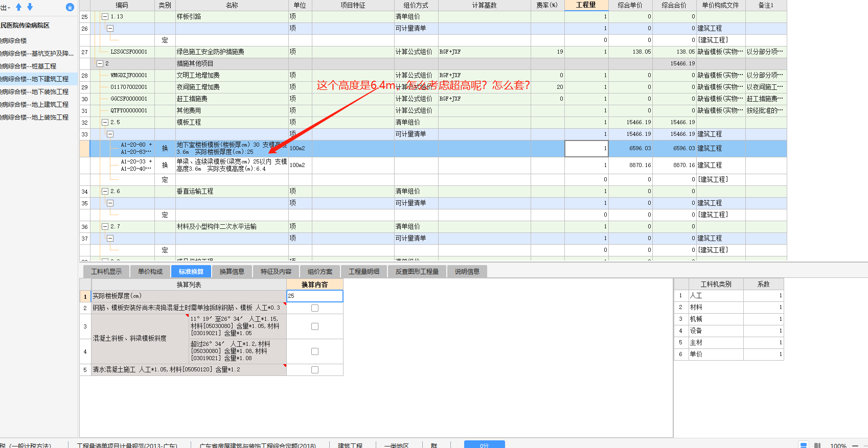Collapse the sub-node in row 35

(110, 203)
